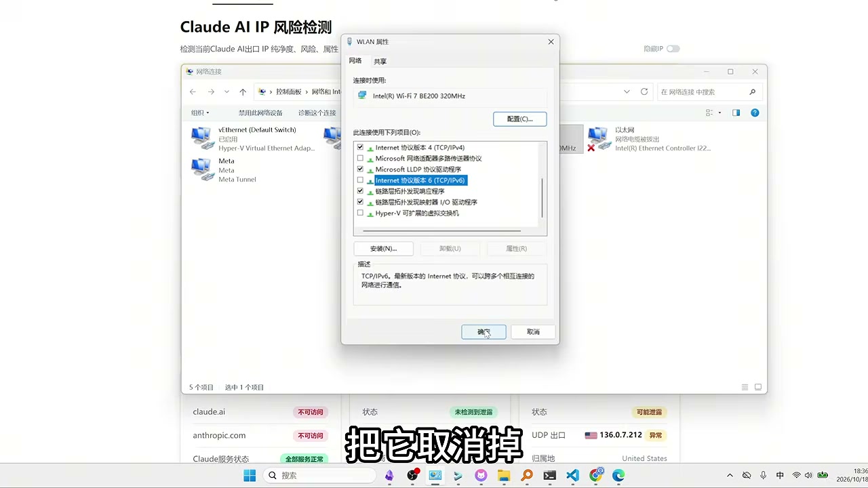Switch to the 共享 tab

380,62
